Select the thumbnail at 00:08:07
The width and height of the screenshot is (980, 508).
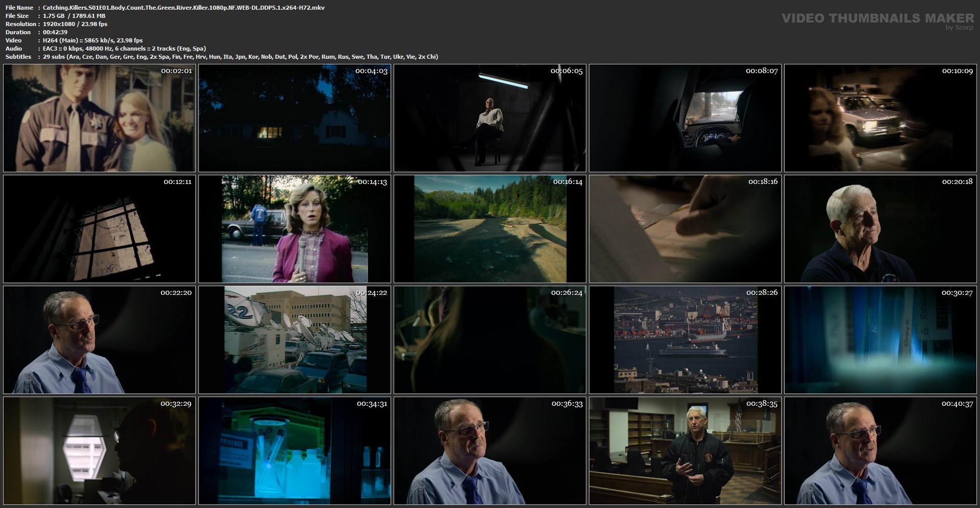pyautogui.click(x=685, y=118)
